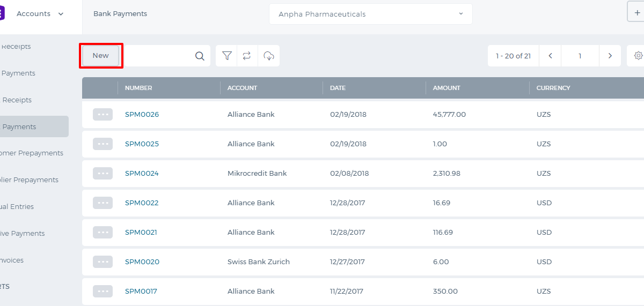Go to previous page arrow
Image resolution: width=644 pixels, height=306 pixels.
click(x=551, y=56)
